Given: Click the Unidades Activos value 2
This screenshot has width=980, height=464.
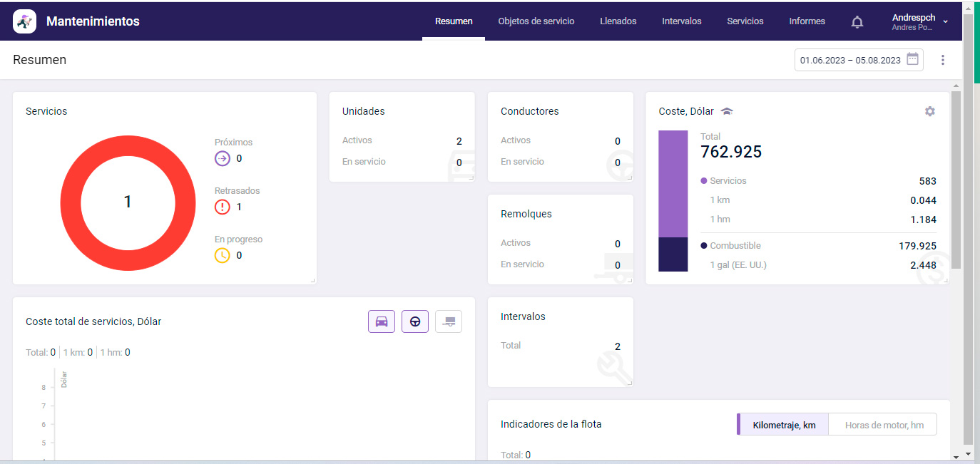Looking at the screenshot, I should pyautogui.click(x=459, y=141).
